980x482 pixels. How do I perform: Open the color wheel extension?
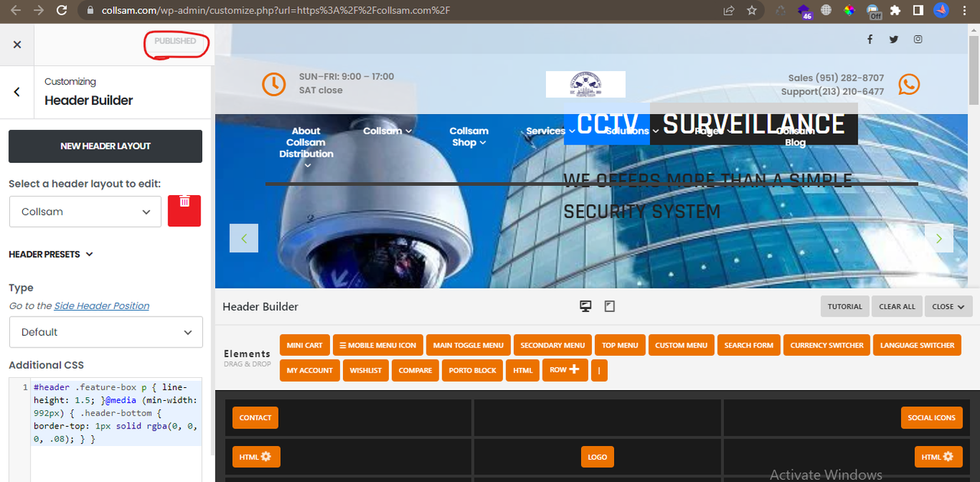[850, 11]
